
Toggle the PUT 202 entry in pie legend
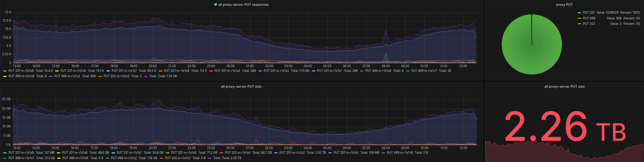click(x=589, y=24)
